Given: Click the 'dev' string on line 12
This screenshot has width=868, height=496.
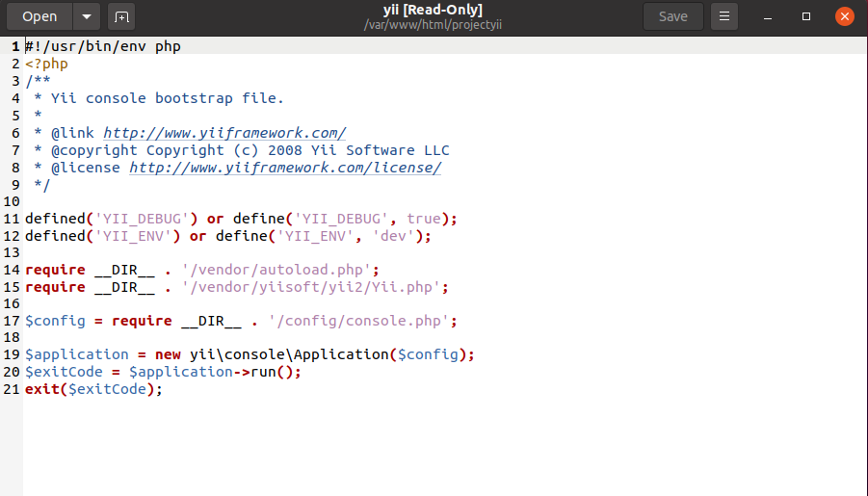Looking at the screenshot, I should tap(393, 236).
